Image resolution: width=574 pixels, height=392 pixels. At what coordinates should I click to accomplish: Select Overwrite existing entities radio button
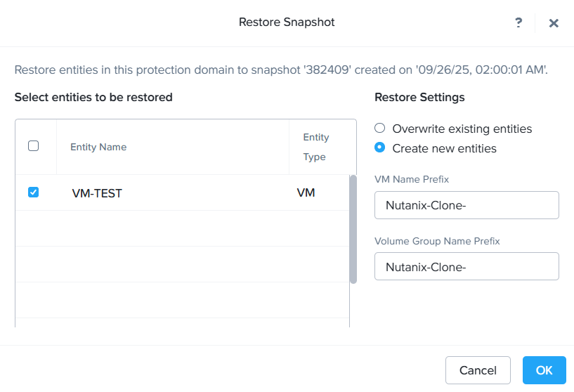click(380, 129)
